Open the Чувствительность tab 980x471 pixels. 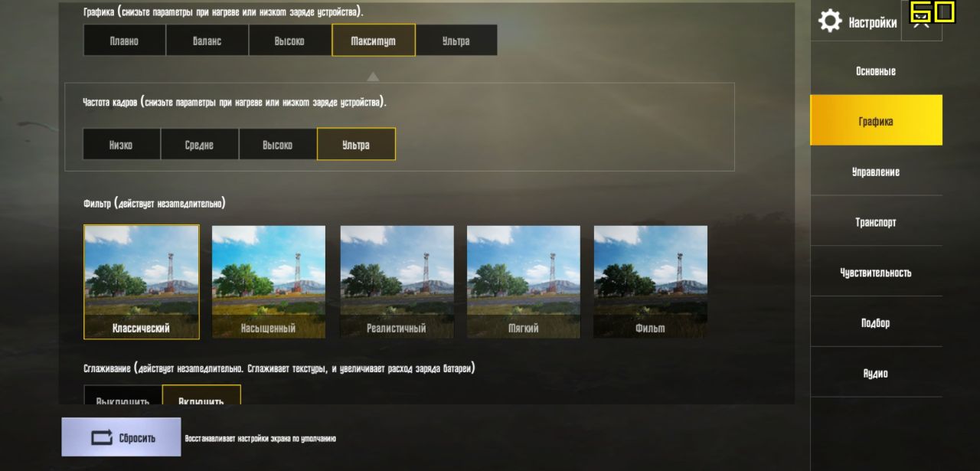click(x=876, y=272)
